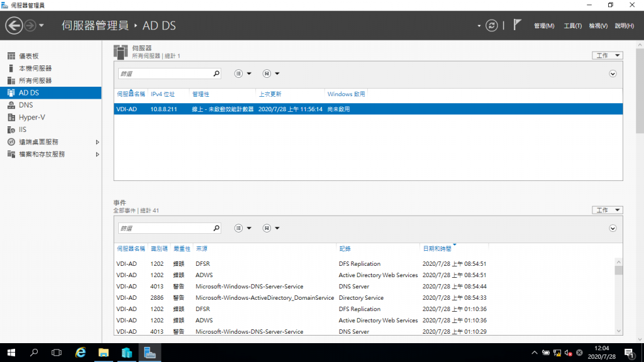Open the 說明(H) menu
This screenshot has width=644, height=362.
[x=625, y=25]
